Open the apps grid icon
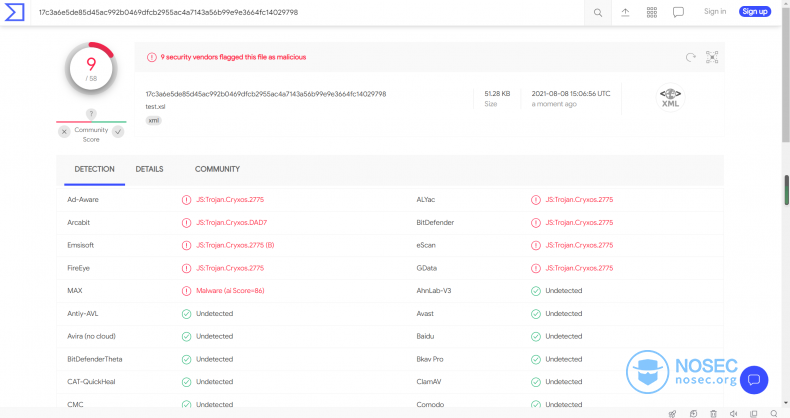This screenshot has width=790, height=418. (651, 12)
